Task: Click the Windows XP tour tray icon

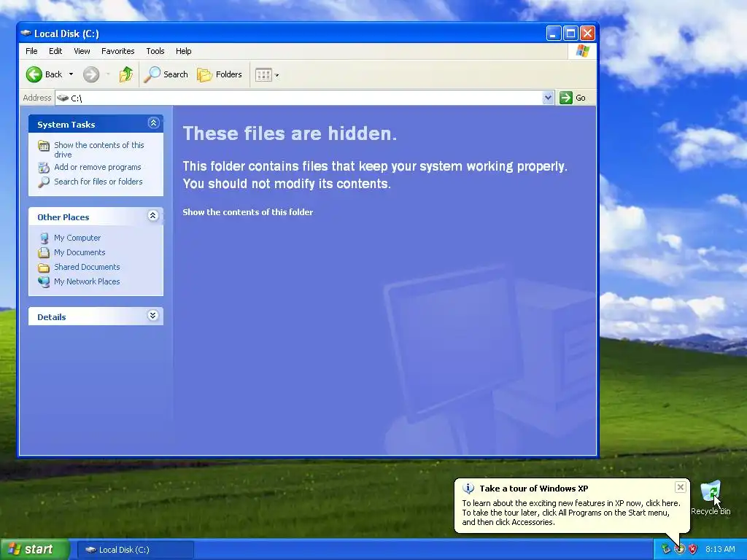Action: pyautogui.click(x=679, y=549)
